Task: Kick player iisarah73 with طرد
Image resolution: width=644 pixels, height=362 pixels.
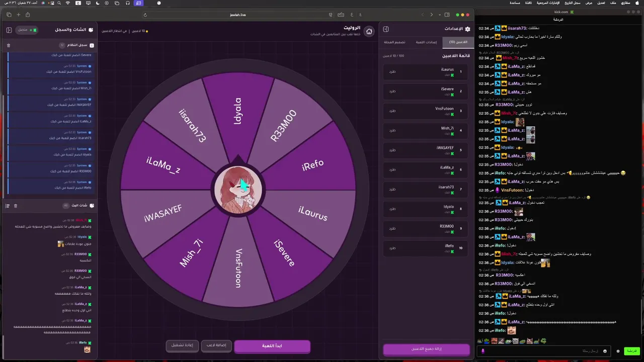Action: (392, 189)
